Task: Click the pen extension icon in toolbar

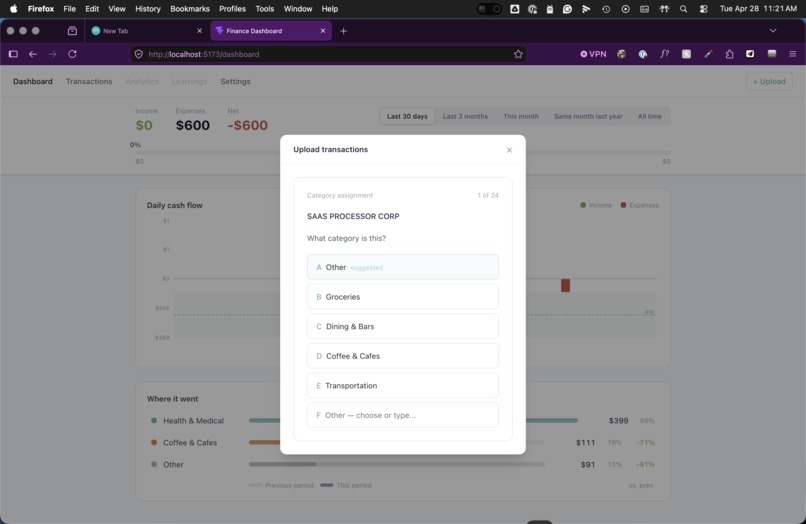Action: coord(708,54)
